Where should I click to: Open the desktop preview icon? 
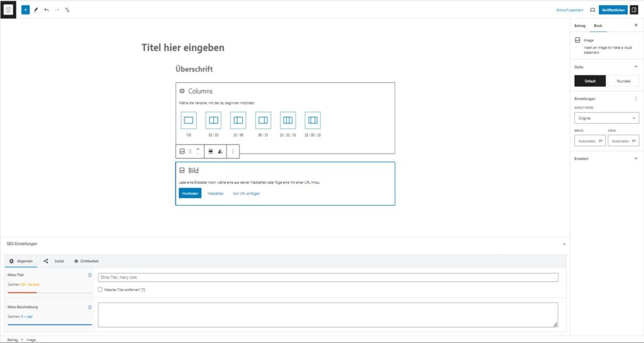pyautogui.click(x=592, y=10)
